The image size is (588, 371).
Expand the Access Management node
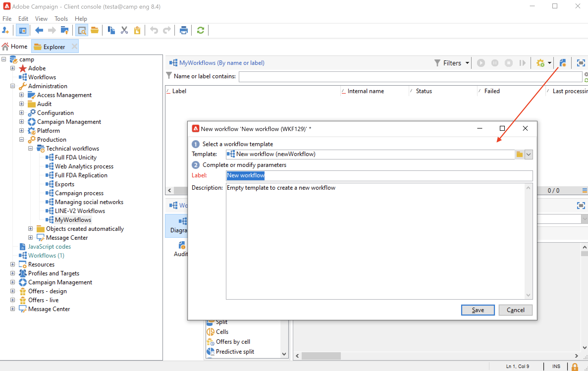22,95
